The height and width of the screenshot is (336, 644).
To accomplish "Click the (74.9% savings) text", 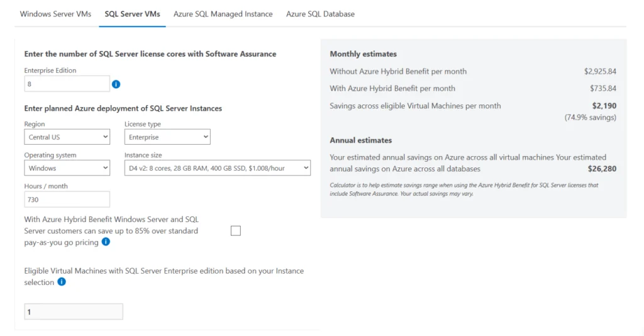I will click(590, 118).
